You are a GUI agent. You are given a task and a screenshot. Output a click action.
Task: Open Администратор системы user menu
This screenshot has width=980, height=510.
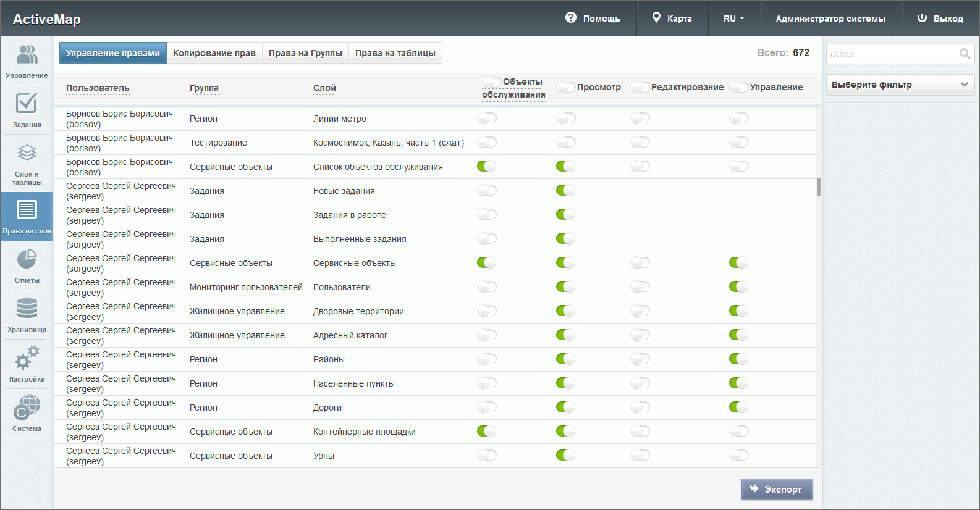pyautogui.click(x=830, y=19)
